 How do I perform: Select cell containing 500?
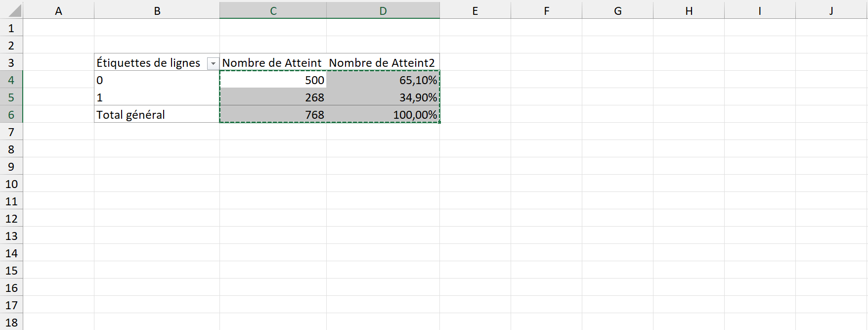point(273,80)
